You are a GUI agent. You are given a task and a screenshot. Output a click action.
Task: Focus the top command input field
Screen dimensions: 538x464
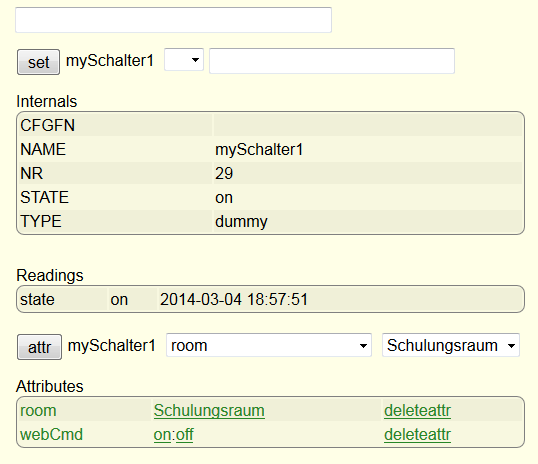(x=174, y=20)
